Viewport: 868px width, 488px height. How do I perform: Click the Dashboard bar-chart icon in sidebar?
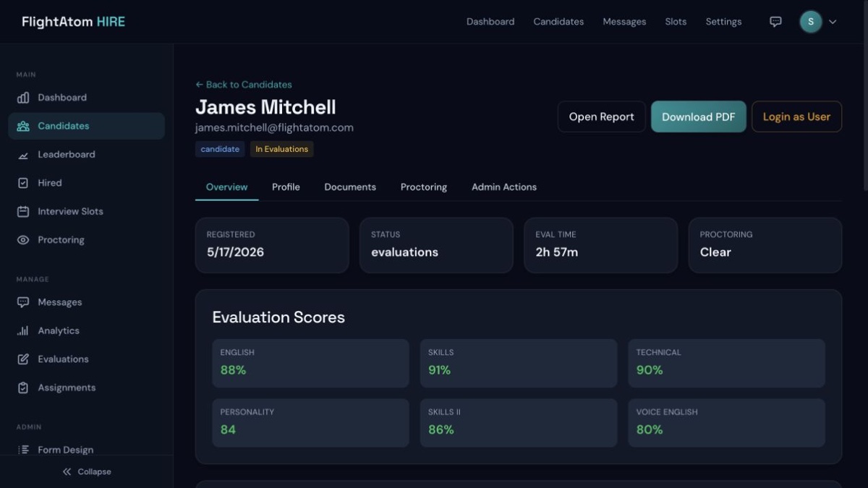(23, 98)
